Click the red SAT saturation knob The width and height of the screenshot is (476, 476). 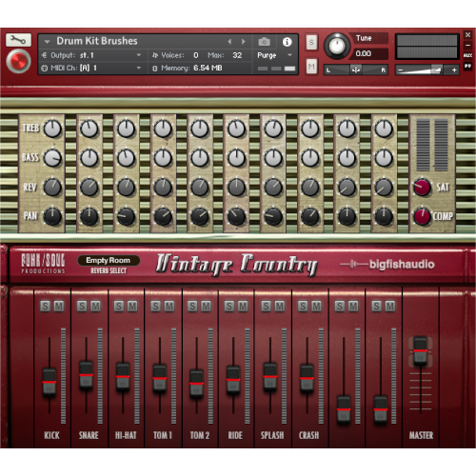(422, 188)
